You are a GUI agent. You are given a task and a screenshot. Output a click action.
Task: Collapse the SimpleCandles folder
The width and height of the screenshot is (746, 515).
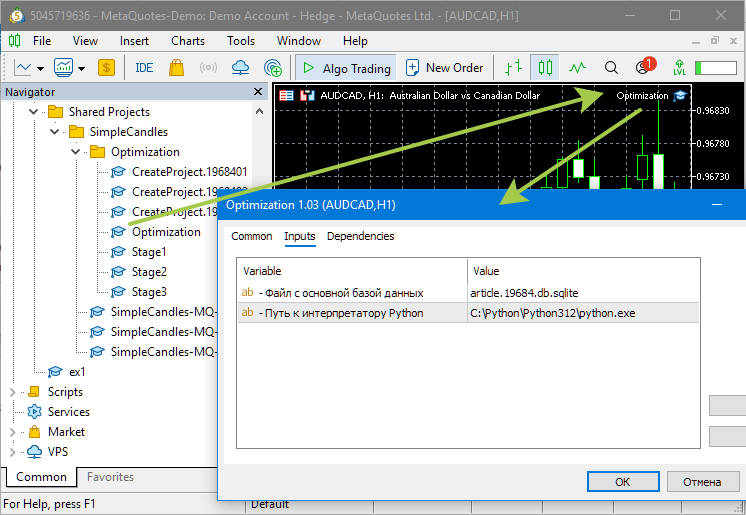coord(54,132)
